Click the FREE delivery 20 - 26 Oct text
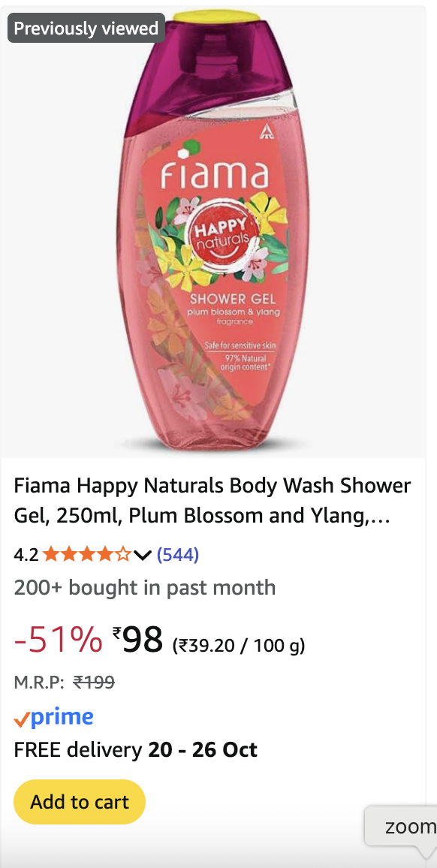This screenshot has height=868, width=437. [x=136, y=750]
